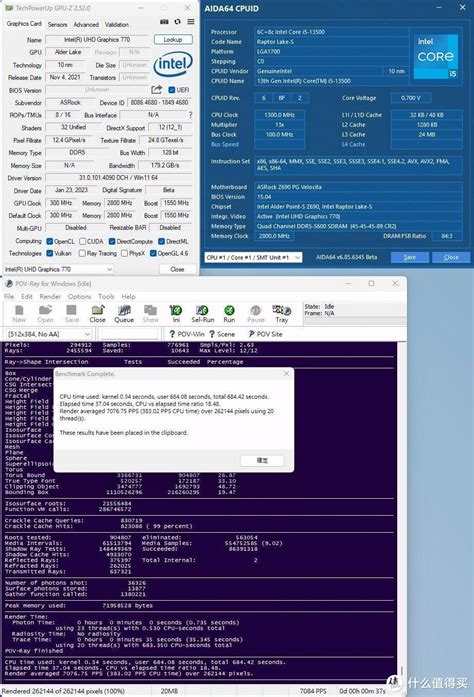Open the Render menu in POV-Ray
The height and width of the screenshot is (697, 474).
coord(50,296)
